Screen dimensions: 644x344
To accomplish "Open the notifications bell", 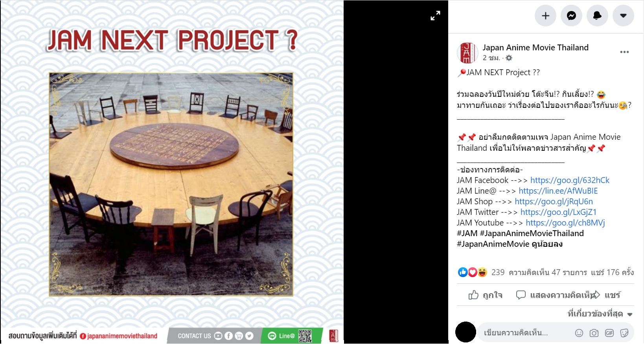I will 597,16.
